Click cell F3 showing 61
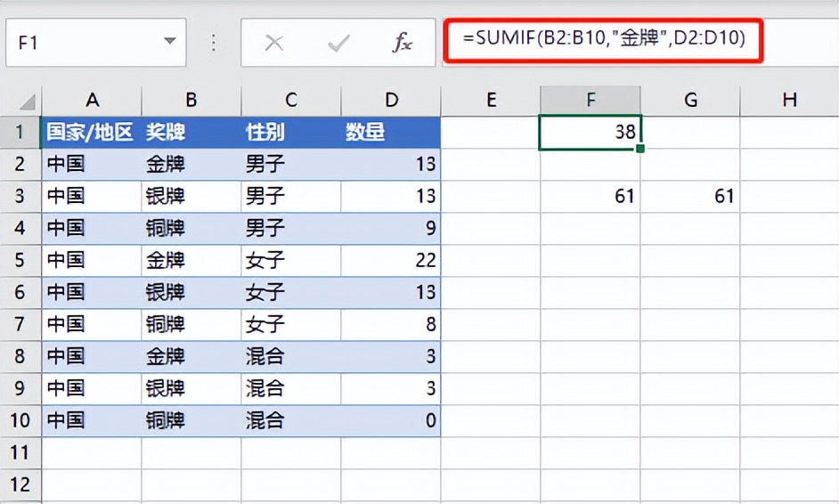 (591, 197)
